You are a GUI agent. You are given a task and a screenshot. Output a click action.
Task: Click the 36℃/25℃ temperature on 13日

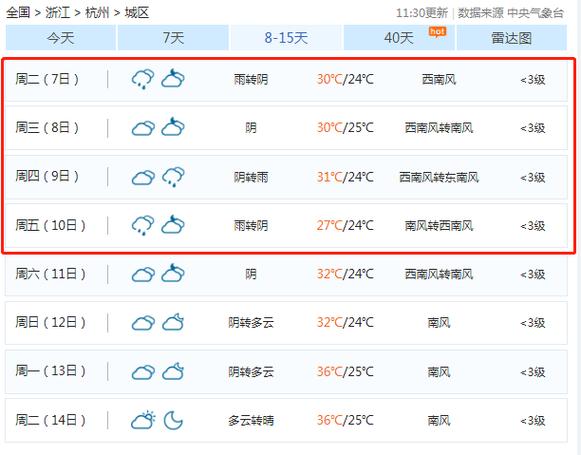coord(345,372)
